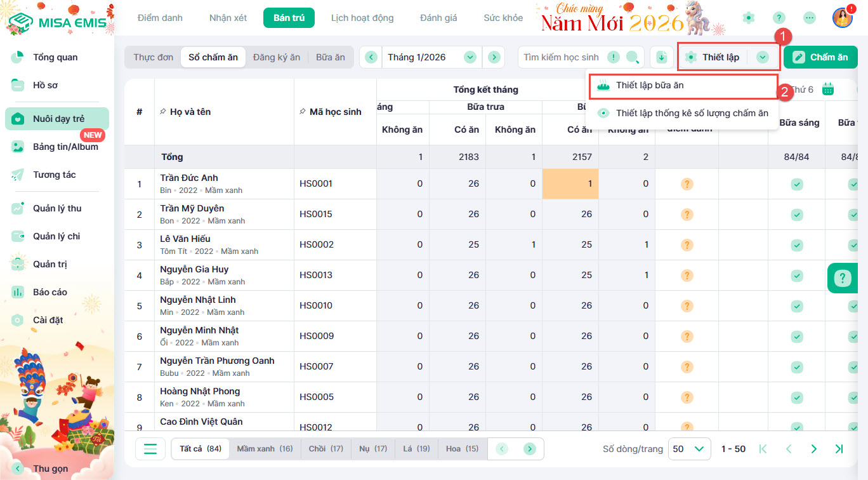Viewport: 868px width, 480px height.
Task: Open the three-dots more options icon in header
Action: pos(809,18)
